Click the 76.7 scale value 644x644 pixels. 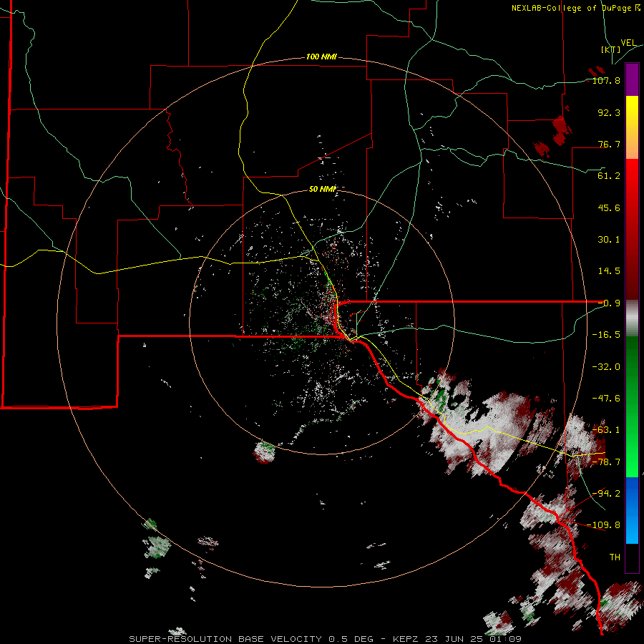[x=609, y=144]
